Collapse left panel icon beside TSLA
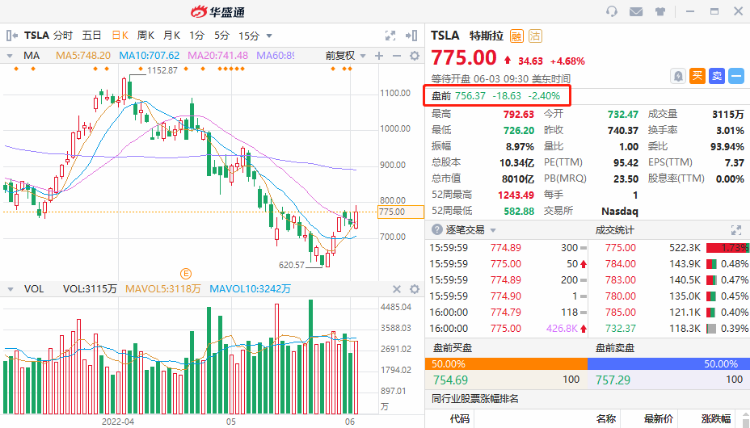Screen dimensions: 750x428 point(12,35)
